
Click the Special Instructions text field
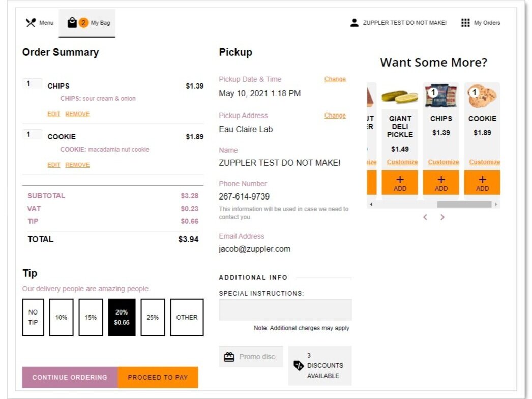point(285,309)
